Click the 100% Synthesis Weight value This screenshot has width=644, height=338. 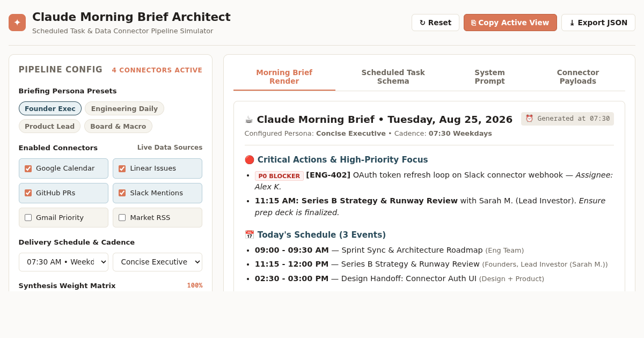click(195, 285)
